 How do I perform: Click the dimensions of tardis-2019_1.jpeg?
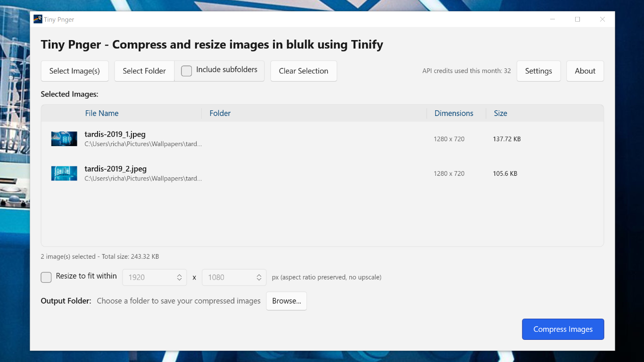coord(449,139)
